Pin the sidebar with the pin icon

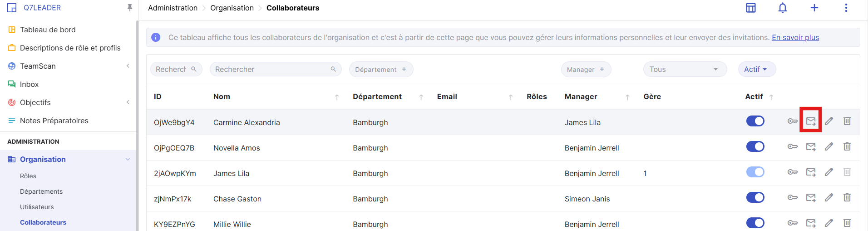(130, 8)
